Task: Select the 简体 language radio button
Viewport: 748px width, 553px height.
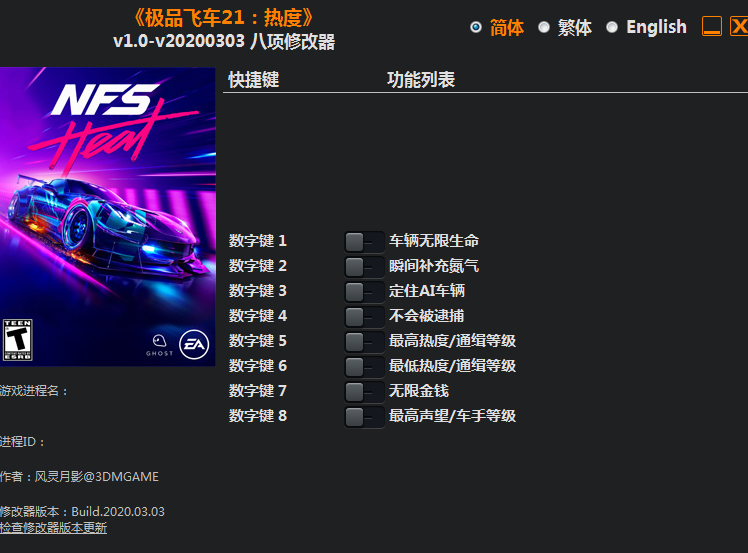Action: 476,27
